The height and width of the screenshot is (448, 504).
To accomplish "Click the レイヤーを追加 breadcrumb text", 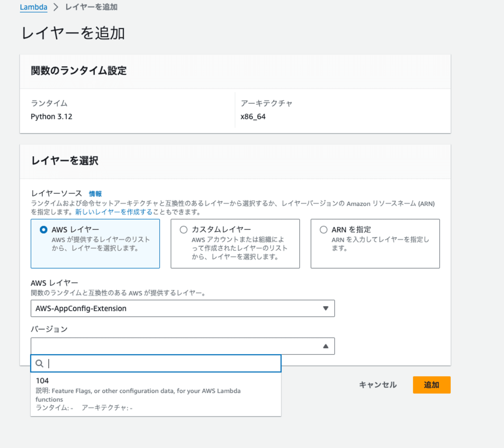I will tap(91, 7).
